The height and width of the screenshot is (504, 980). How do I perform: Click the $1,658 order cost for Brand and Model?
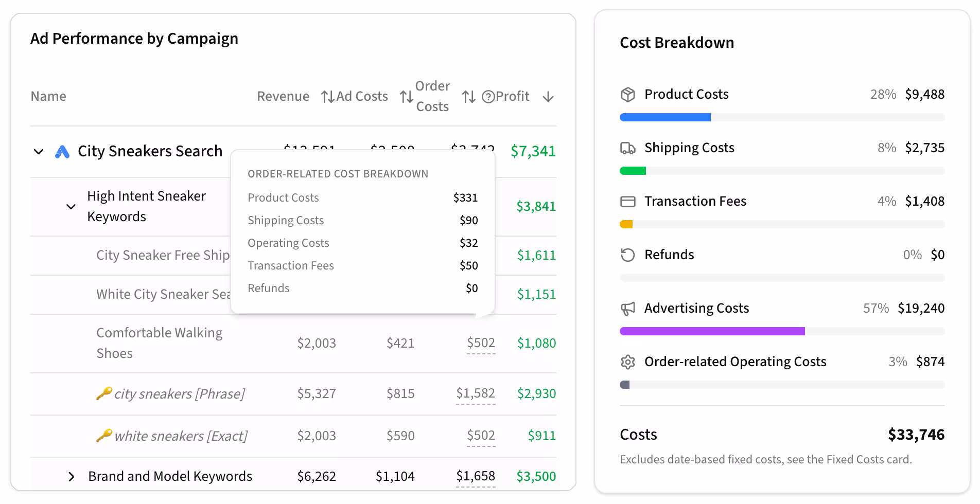click(x=476, y=476)
